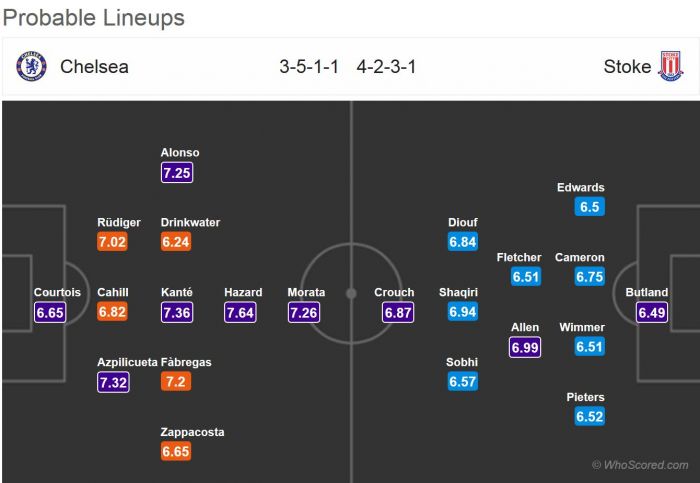700x483 pixels.
Task: Select Courtois' 6.65 goalkeeper rating badge
Action: click(x=50, y=313)
